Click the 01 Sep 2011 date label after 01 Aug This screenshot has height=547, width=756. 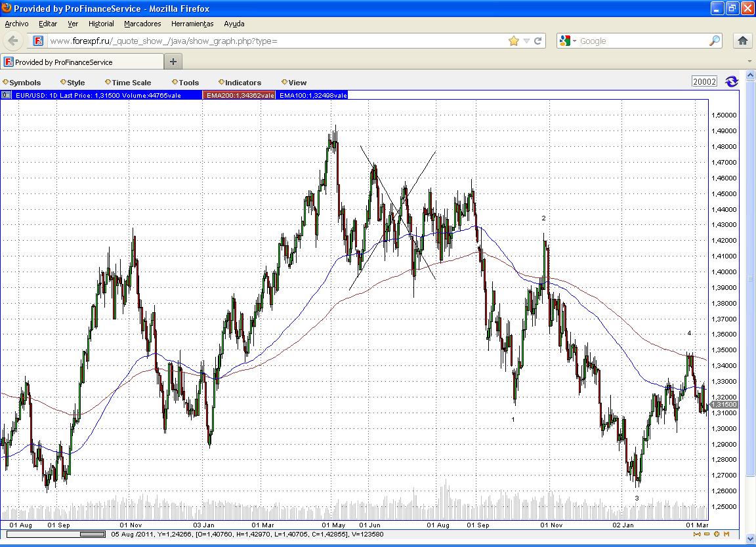coord(478,525)
